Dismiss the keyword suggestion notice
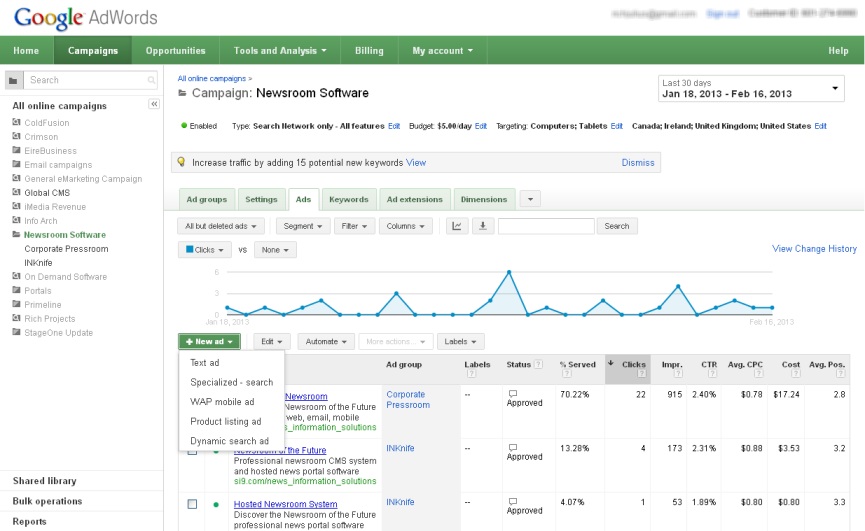Viewport: 865px width, 531px height. (638, 163)
